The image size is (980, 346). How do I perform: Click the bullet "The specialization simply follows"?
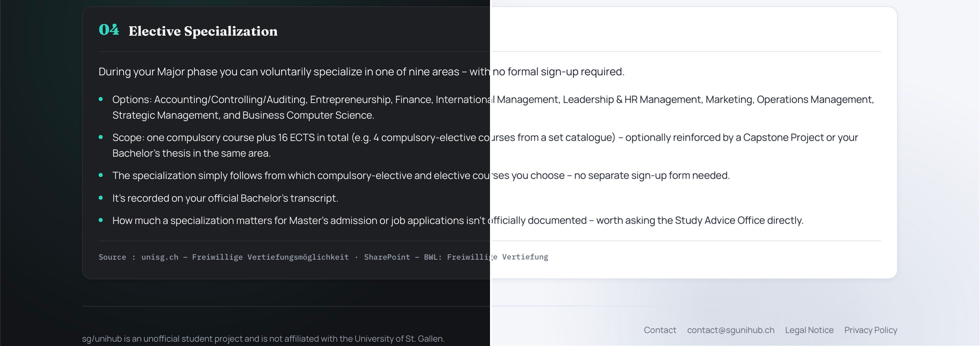[x=421, y=175]
